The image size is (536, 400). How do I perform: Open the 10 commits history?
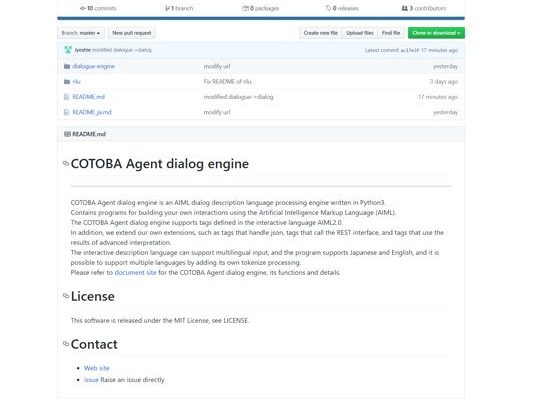pos(98,8)
